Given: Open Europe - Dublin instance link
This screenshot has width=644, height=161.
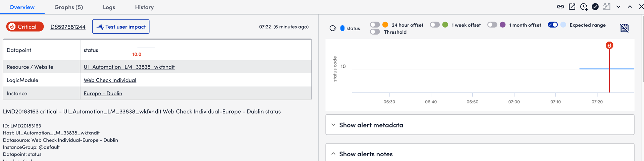Looking at the screenshot, I should [x=103, y=93].
